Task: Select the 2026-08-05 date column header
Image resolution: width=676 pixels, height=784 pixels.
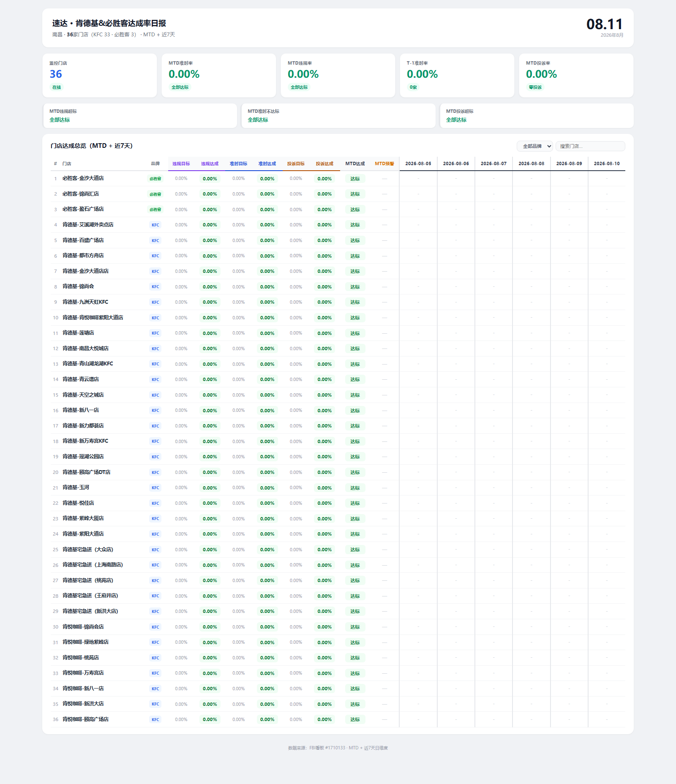Action: [418, 163]
